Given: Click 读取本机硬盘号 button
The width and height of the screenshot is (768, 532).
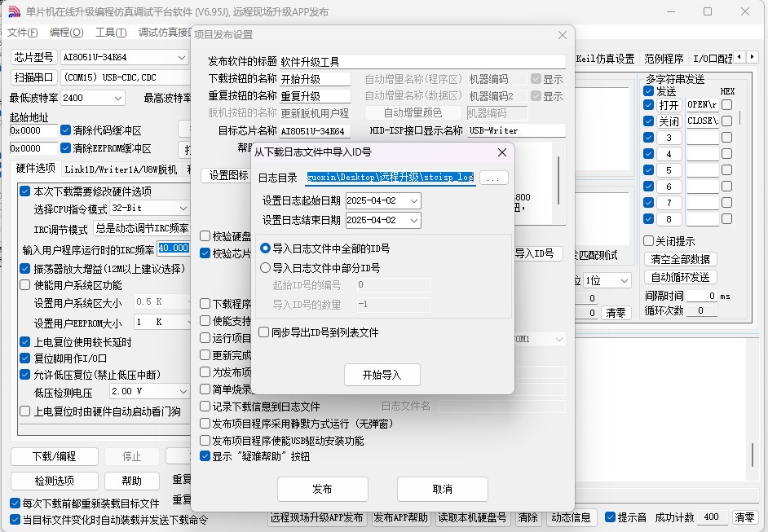Looking at the screenshot, I should pyautogui.click(x=472, y=517).
